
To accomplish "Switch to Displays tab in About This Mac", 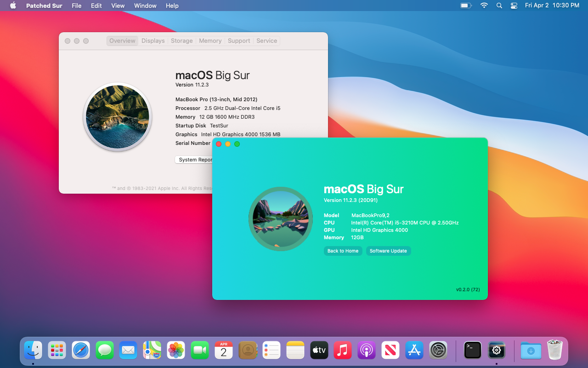I will pos(153,41).
